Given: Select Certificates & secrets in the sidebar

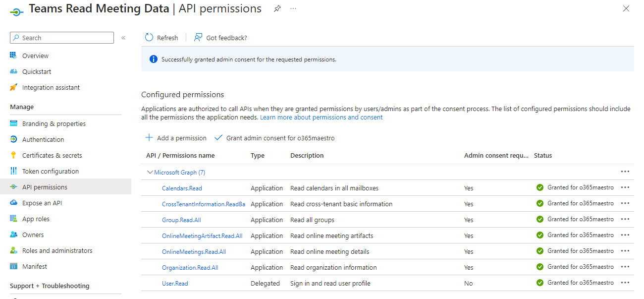Looking at the screenshot, I should [x=52, y=155].
